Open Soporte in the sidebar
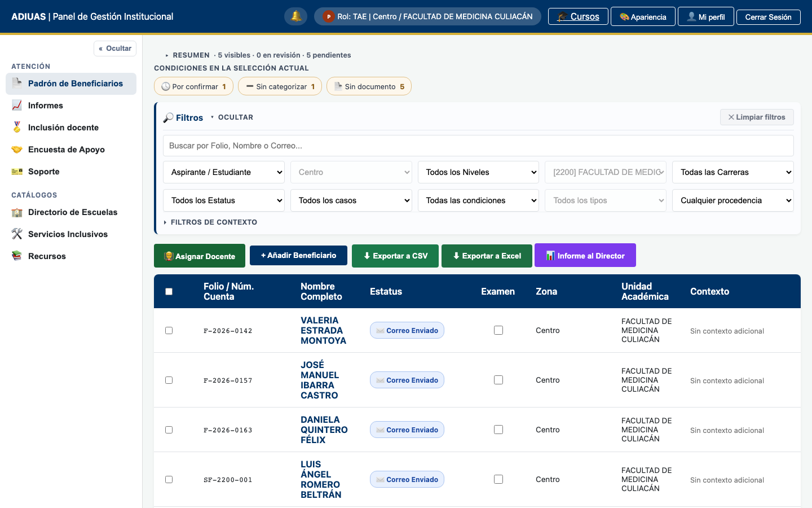Image resolution: width=812 pixels, height=508 pixels. point(71,172)
